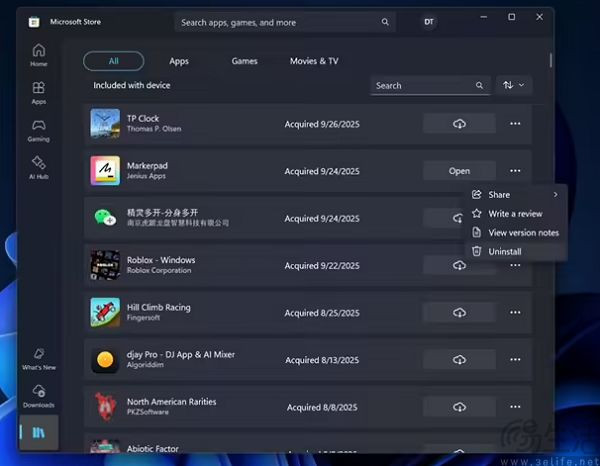Select View version notes option
The width and height of the screenshot is (600, 466).
522,233
